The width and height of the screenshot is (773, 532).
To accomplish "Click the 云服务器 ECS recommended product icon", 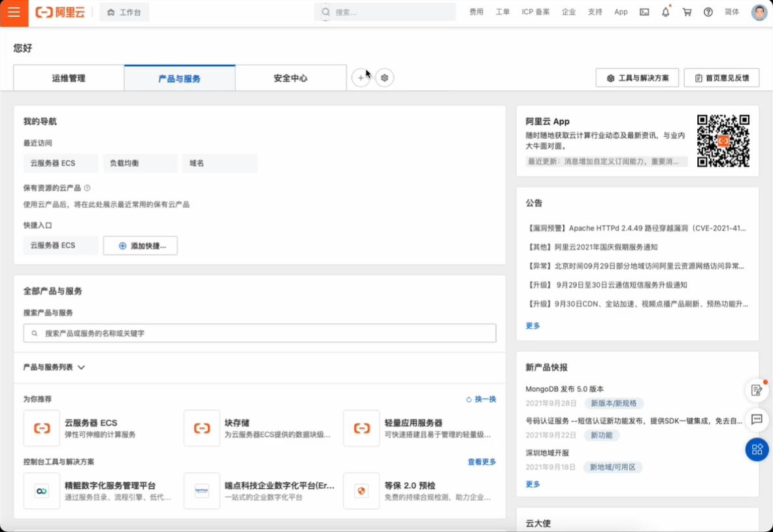I will click(x=42, y=429).
